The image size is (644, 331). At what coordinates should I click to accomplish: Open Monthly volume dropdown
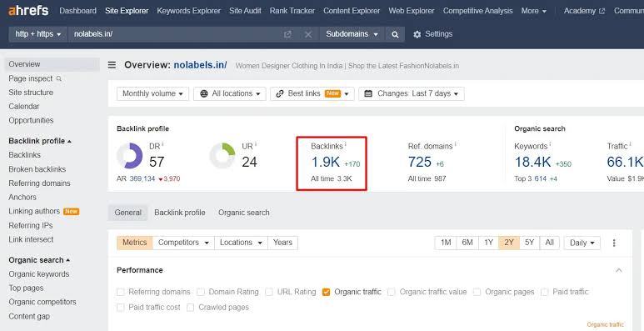click(152, 93)
